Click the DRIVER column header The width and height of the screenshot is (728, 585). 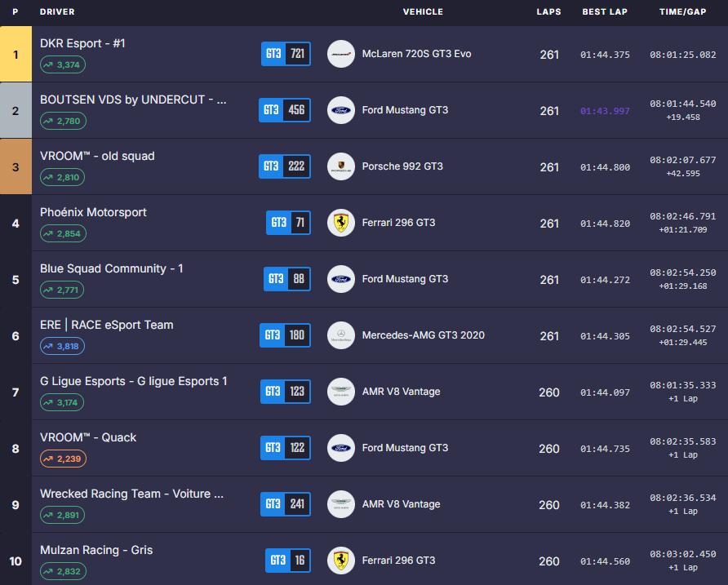point(57,12)
